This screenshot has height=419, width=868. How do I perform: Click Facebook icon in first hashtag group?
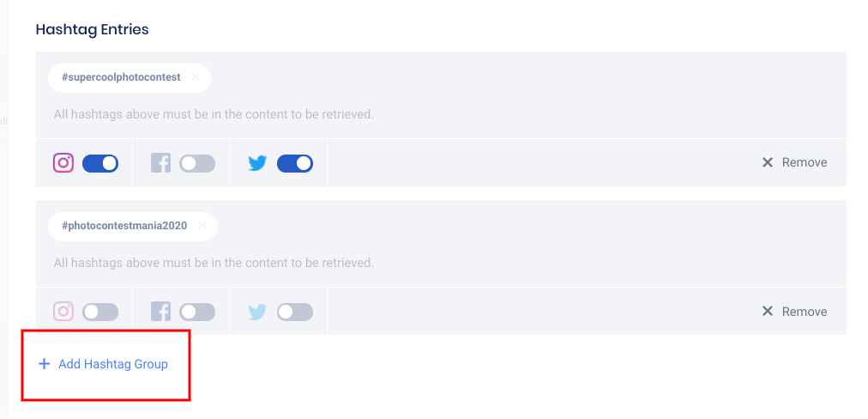coord(161,163)
